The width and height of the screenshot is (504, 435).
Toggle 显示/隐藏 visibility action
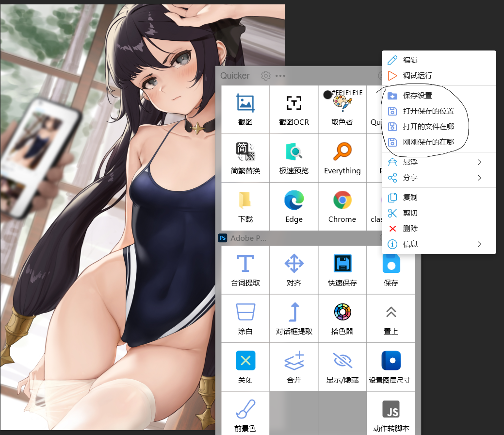(342, 367)
